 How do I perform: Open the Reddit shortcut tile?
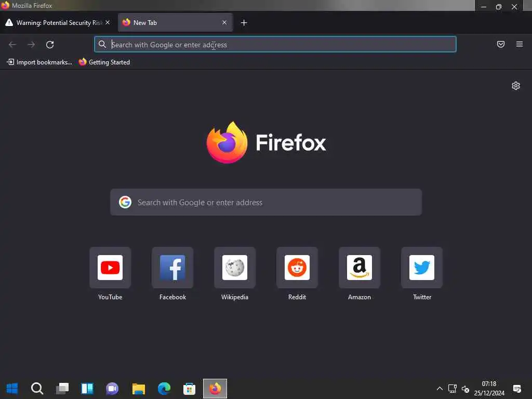click(x=297, y=268)
